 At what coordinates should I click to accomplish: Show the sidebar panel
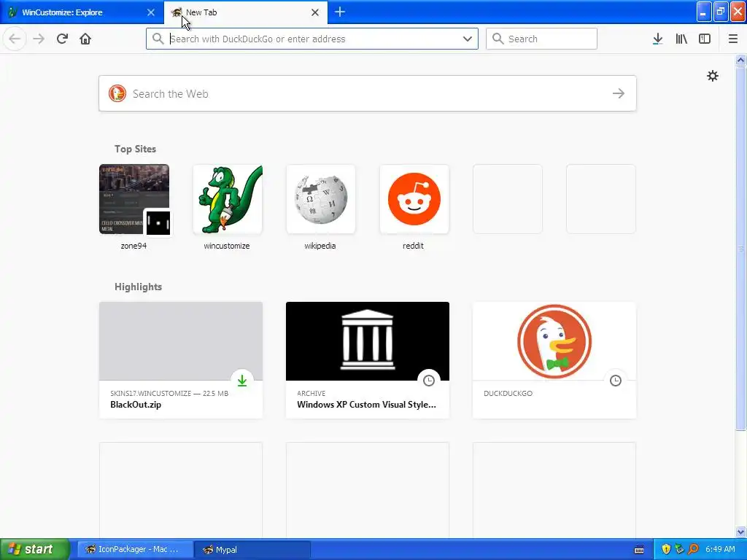click(705, 39)
